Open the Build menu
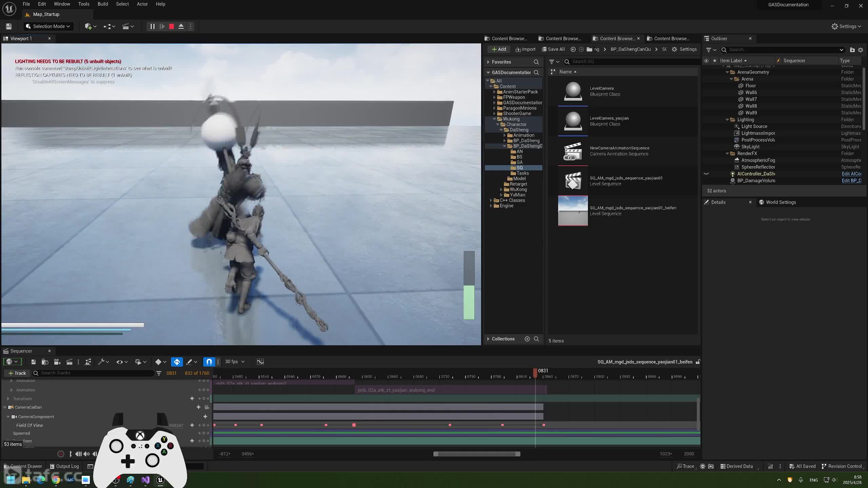This screenshot has height=488, width=868. coord(103,4)
